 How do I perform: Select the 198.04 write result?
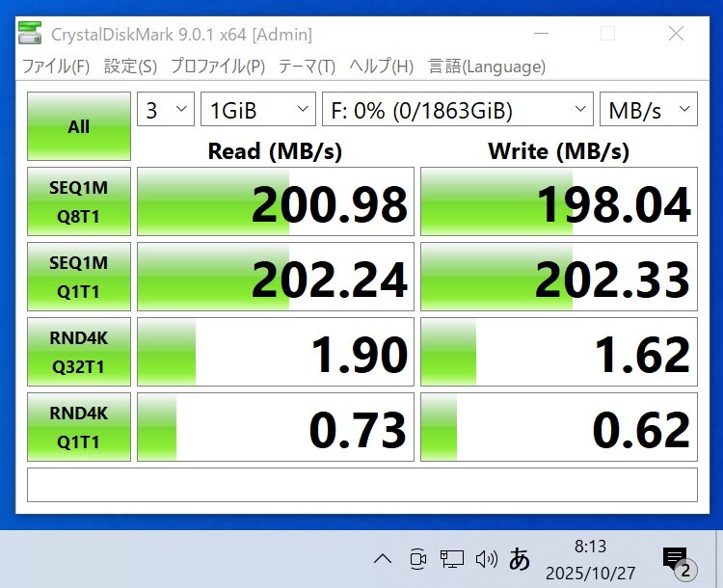tap(559, 201)
